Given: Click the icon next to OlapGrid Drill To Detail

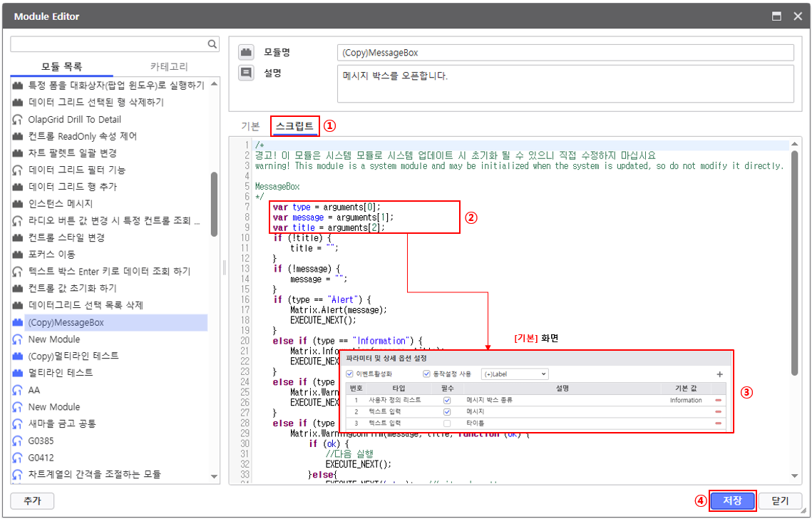Looking at the screenshot, I should pos(18,120).
